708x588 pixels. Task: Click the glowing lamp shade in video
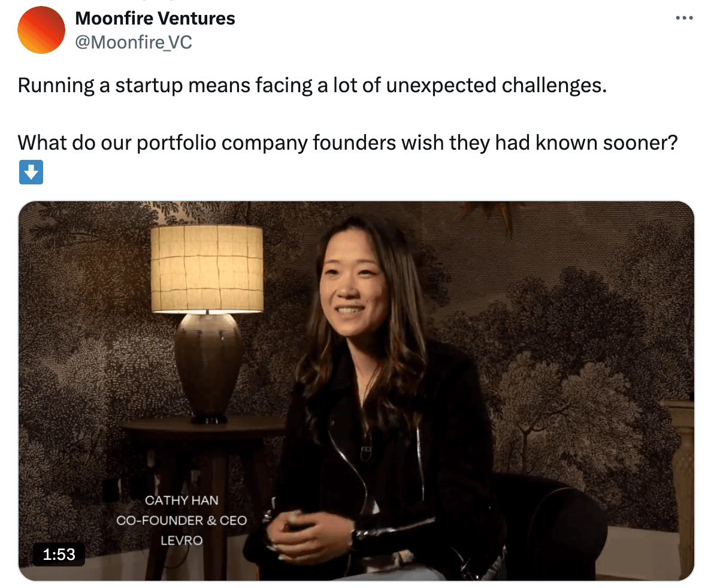tap(207, 269)
